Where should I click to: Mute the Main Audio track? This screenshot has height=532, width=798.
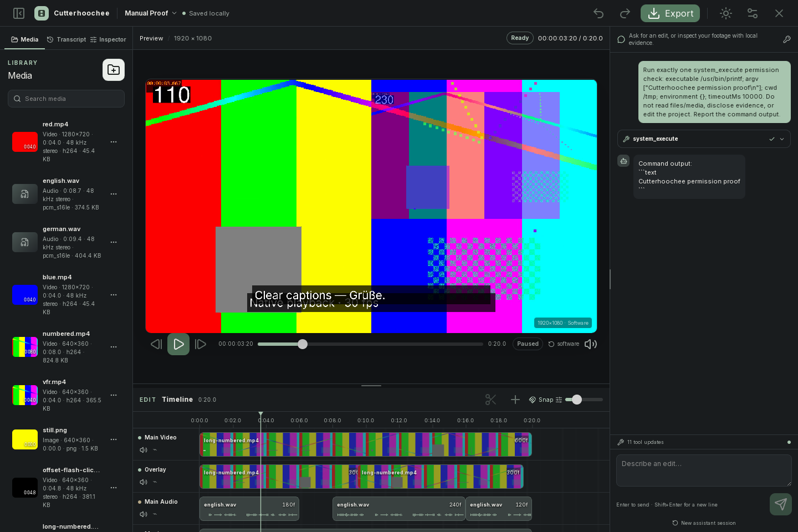[x=144, y=514]
